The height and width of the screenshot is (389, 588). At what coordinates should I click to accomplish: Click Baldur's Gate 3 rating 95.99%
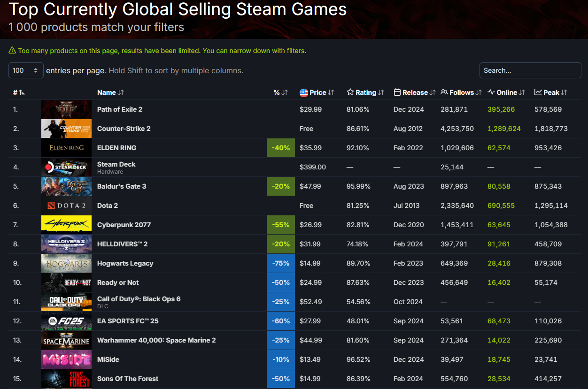point(358,186)
